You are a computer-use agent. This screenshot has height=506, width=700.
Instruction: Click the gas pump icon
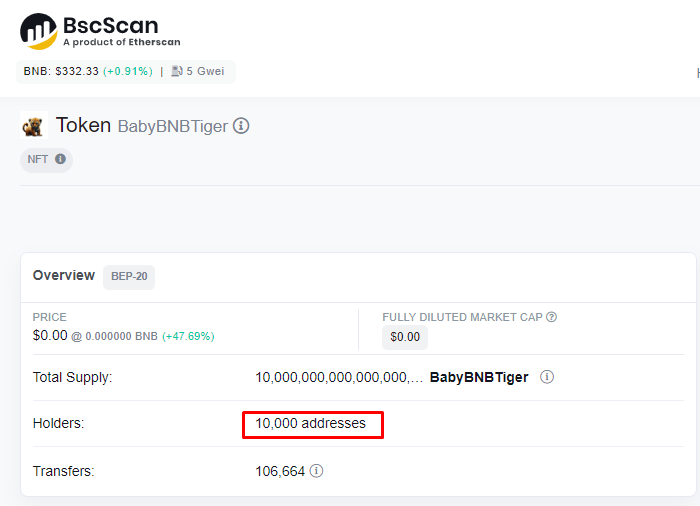click(177, 71)
